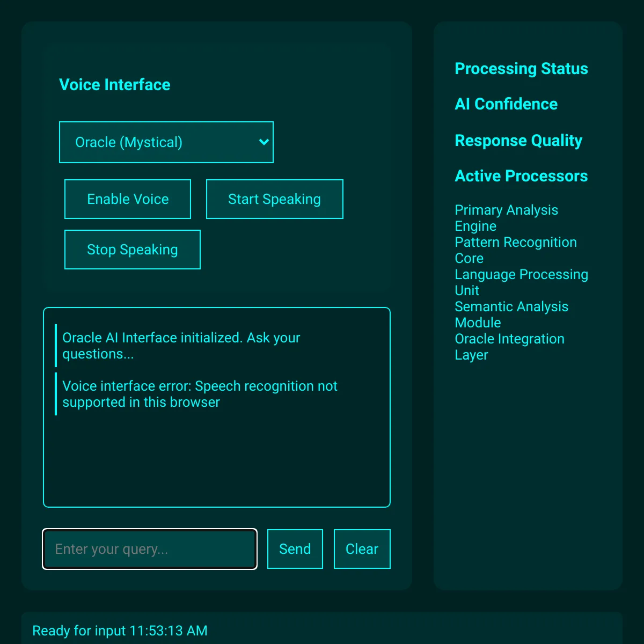Viewport: 644px width, 644px height.
Task: Select the Processing Status heading
Action: (521, 69)
